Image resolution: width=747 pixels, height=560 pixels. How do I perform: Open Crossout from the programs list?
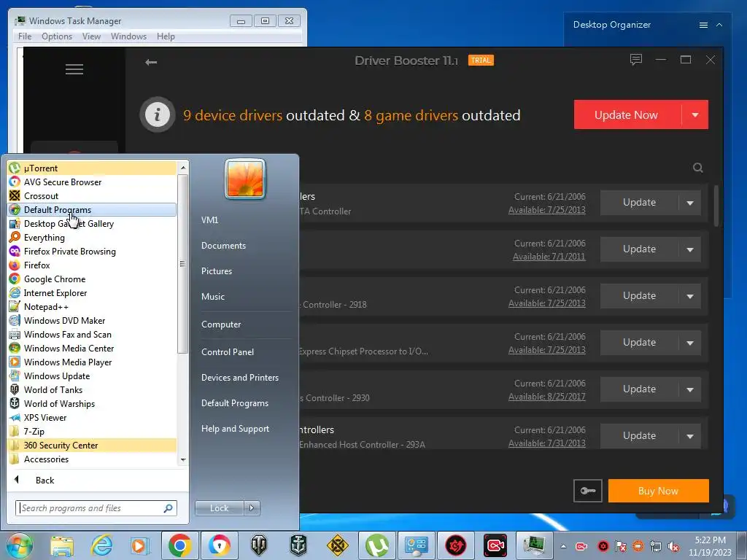92,195
